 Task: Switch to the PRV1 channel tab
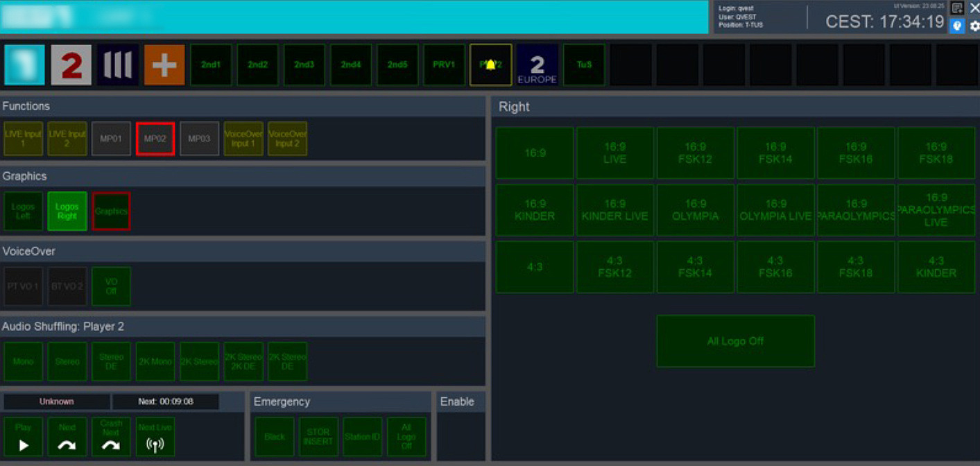coord(444,65)
